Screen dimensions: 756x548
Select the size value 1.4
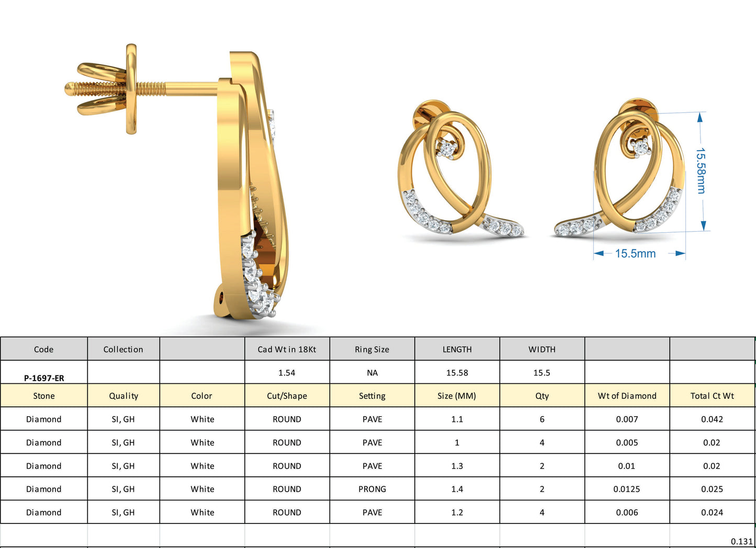[457, 489]
